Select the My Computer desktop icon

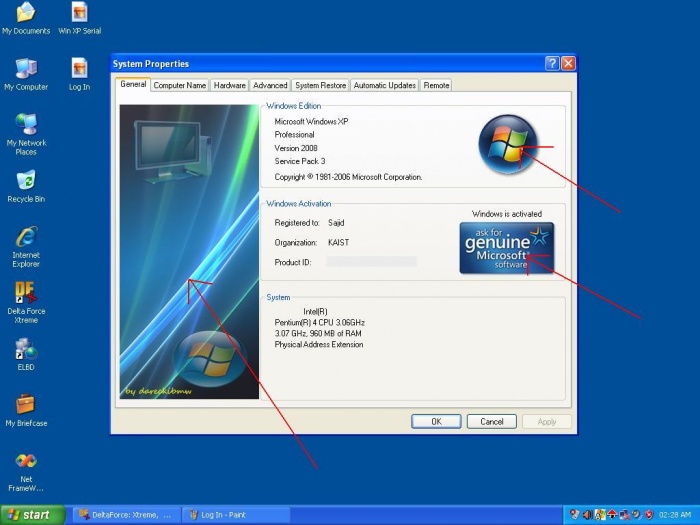[26, 75]
